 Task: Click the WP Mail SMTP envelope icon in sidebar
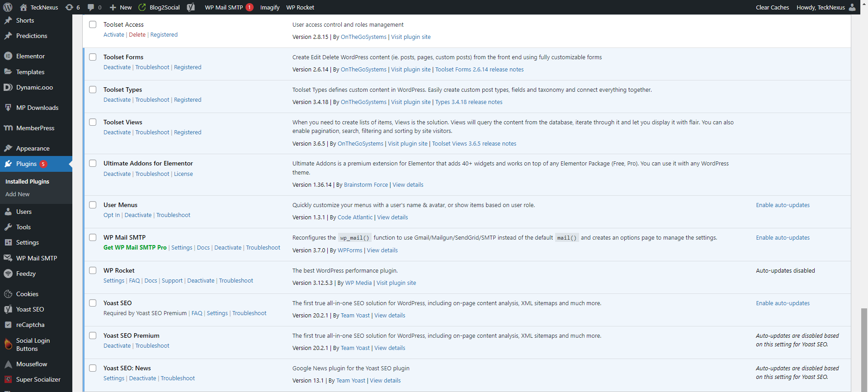[8, 258]
